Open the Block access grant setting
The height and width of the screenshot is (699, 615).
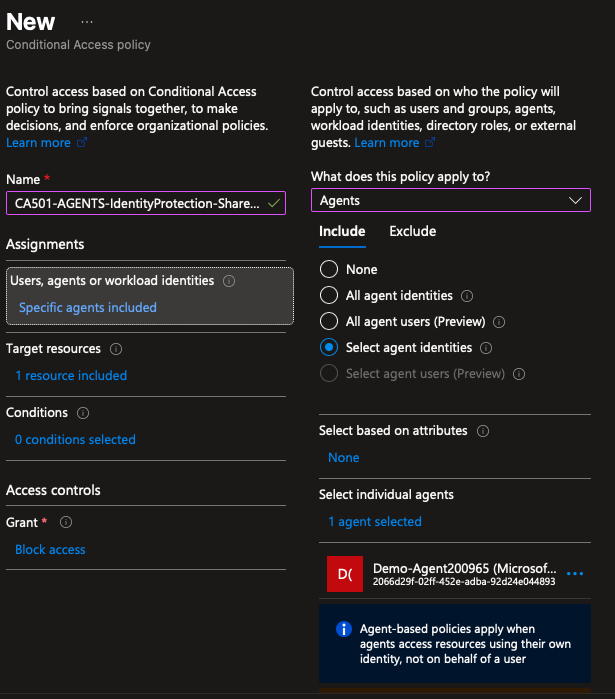point(50,550)
